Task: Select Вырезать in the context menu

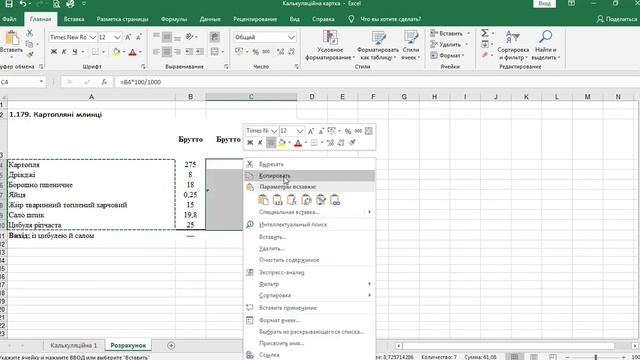Action: tap(309, 164)
